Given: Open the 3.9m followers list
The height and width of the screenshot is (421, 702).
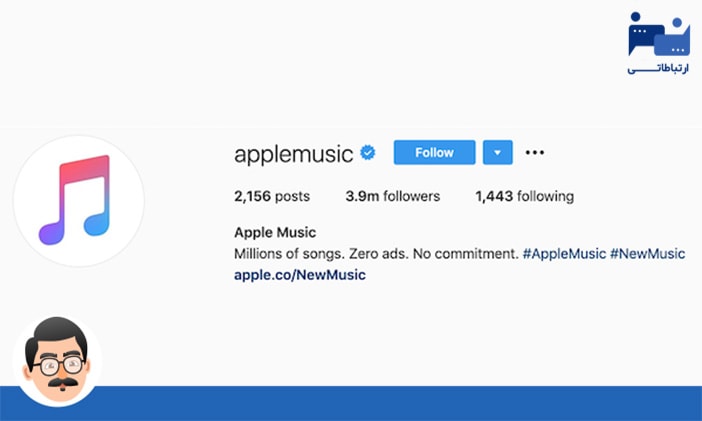Looking at the screenshot, I should pos(392,196).
